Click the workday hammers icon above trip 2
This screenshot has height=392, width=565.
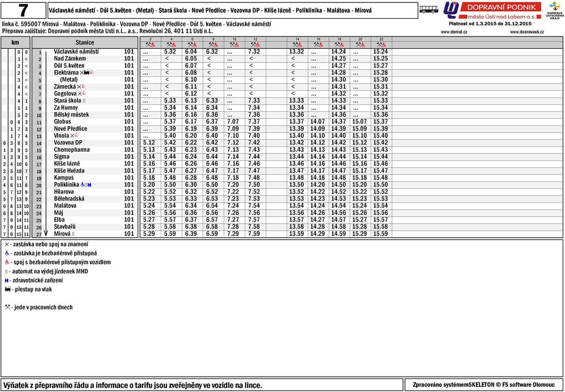(148, 45)
